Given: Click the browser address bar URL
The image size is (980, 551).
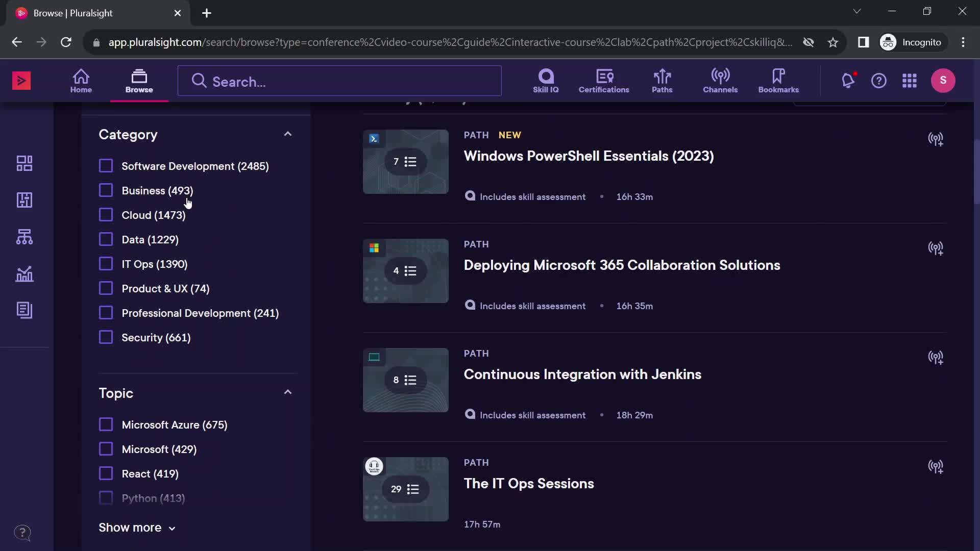Looking at the screenshot, I should pos(450,42).
